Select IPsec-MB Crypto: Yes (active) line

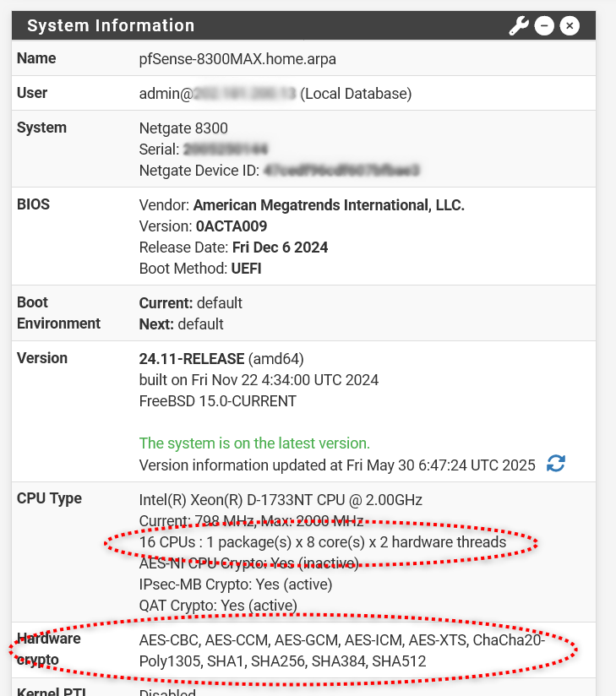(236, 585)
